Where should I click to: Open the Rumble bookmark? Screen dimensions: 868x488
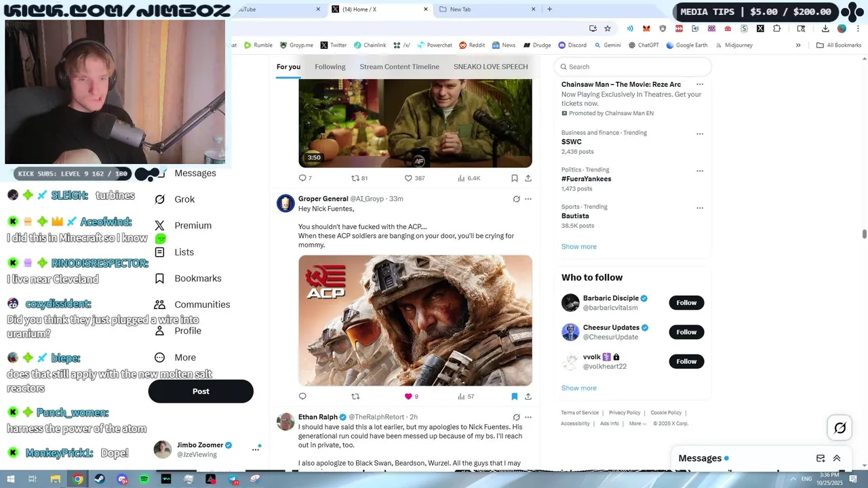click(258, 45)
